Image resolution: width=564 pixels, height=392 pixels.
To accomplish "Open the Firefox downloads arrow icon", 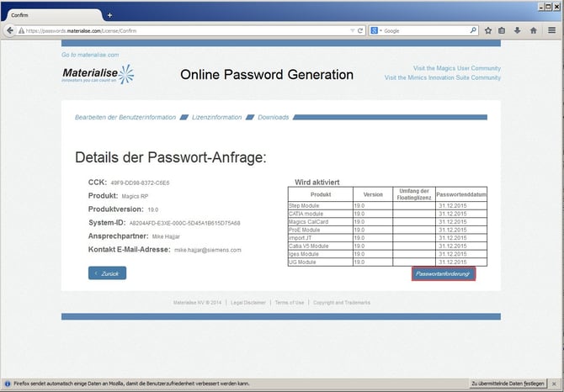I will [516, 30].
